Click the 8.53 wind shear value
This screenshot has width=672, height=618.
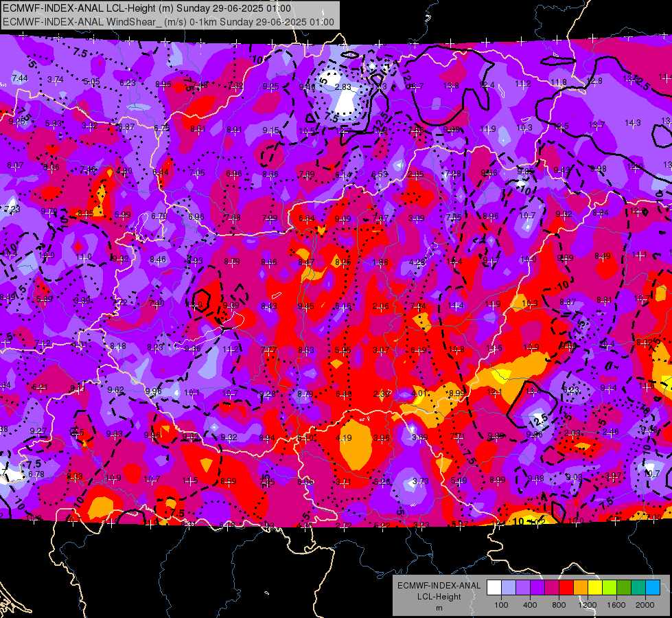(306, 350)
